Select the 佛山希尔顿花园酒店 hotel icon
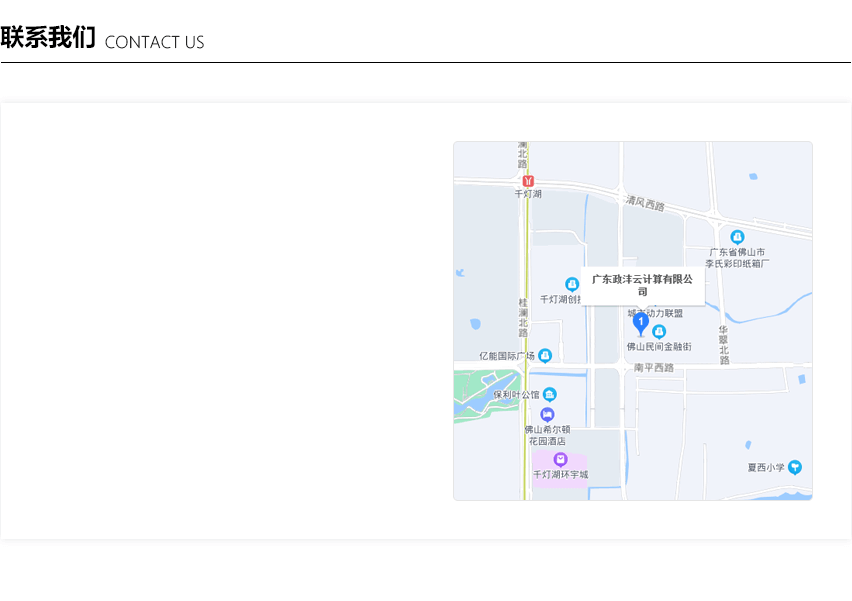Viewport: 852px width, 601px height. point(547,415)
